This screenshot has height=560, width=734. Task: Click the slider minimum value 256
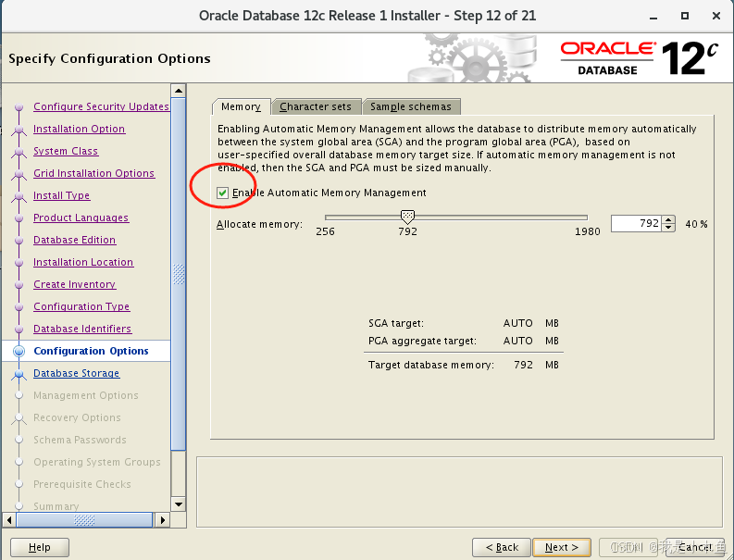point(325,231)
